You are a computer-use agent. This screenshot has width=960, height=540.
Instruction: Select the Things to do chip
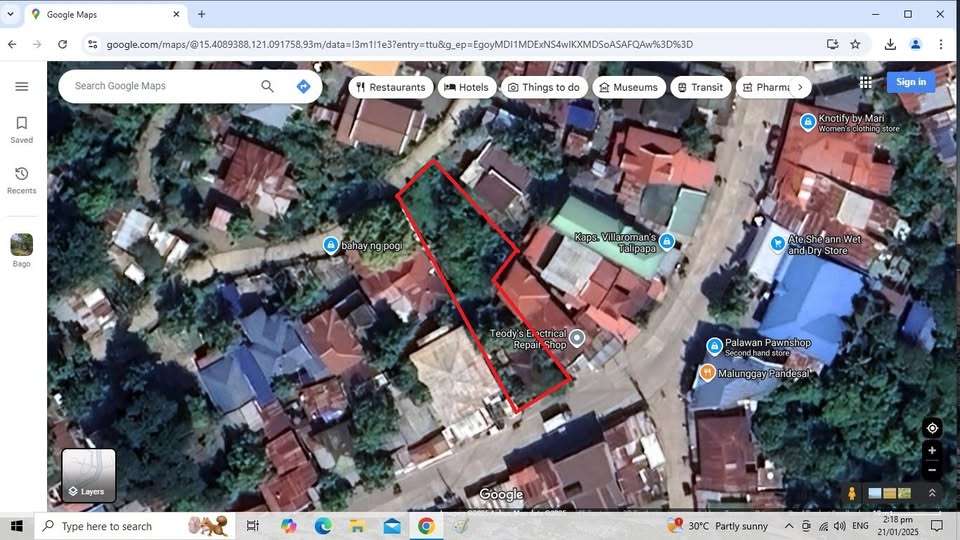tap(544, 88)
